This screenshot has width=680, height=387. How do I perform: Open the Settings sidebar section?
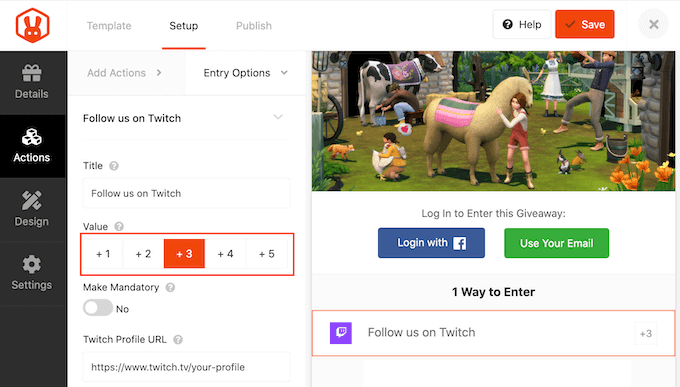pos(32,273)
